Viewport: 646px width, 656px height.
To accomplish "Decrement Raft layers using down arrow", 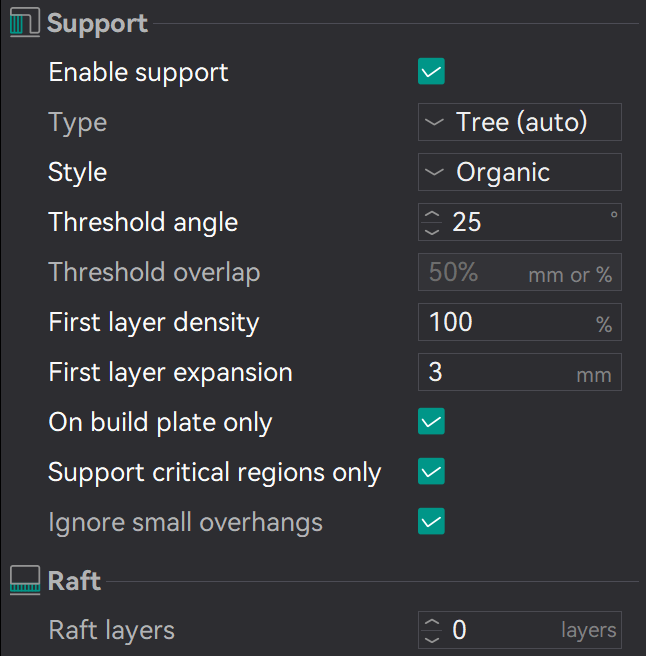I will [432, 638].
